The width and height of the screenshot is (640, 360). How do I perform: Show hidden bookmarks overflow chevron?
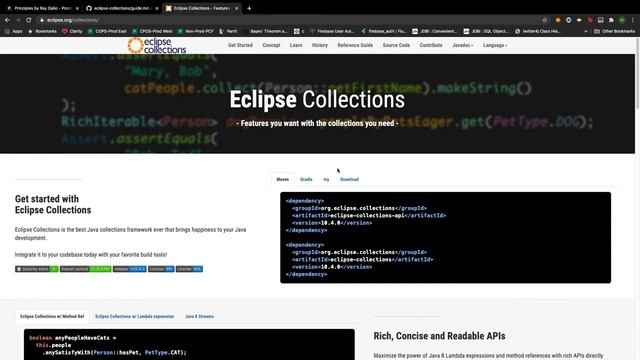[586, 31]
